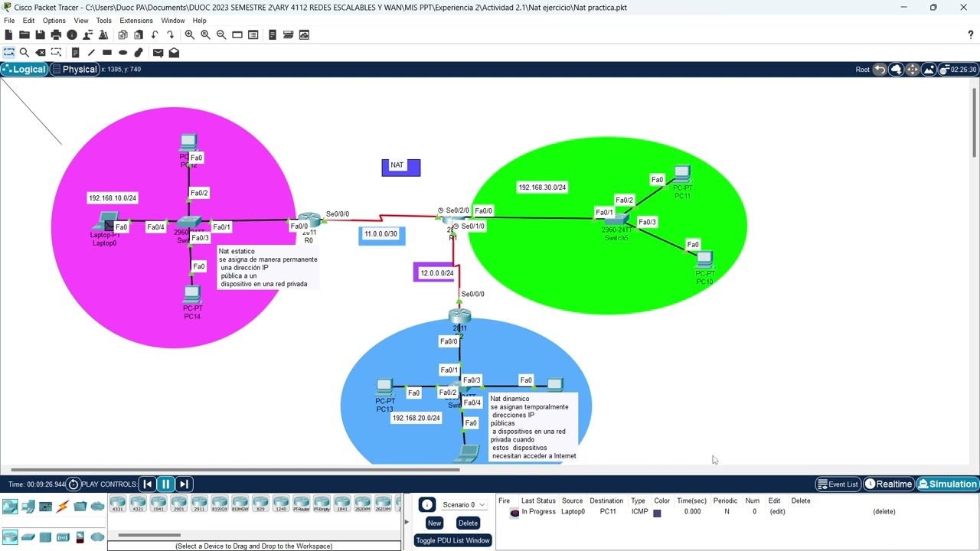980x551 pixels.
Task: Select the 1941 router from device list
Action: pyautogui.click(x=158, y=504)
